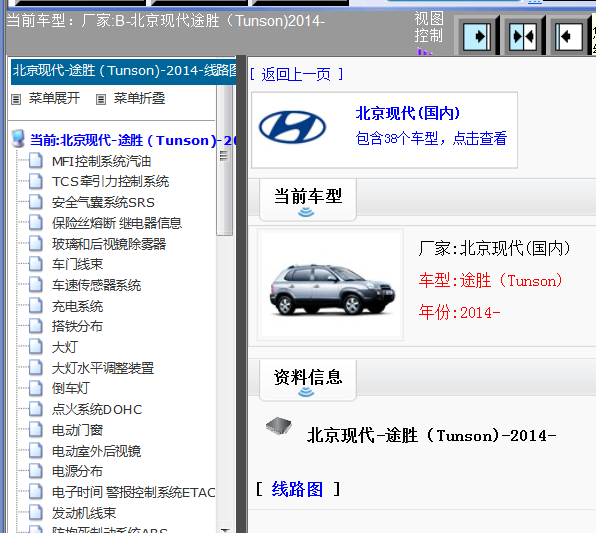
Task: Click the gray chip icon by 资料信息 entry
Action: pyautogui.click(x=279, y=425)
